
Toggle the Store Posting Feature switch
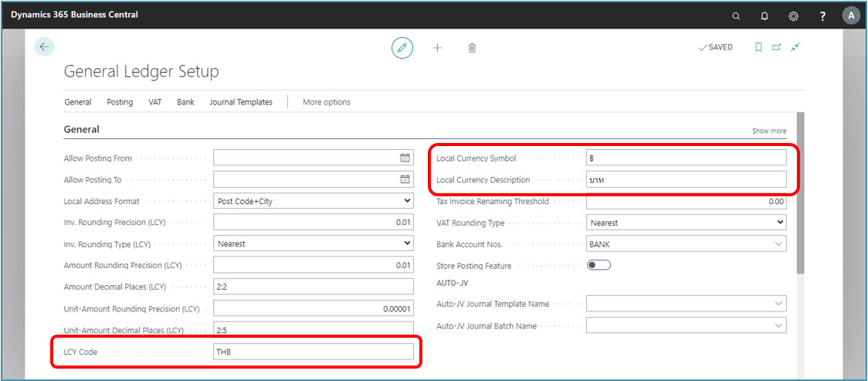tap(598, 265)
